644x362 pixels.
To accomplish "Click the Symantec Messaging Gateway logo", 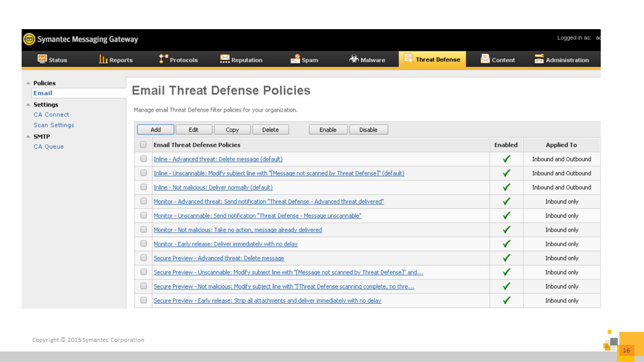I will [30, 39].
